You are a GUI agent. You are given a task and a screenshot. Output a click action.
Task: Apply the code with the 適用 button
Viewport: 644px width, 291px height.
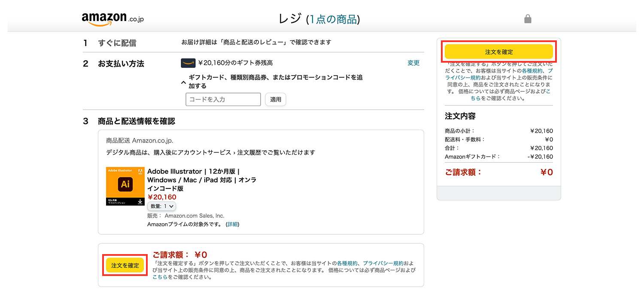[276, 99]
